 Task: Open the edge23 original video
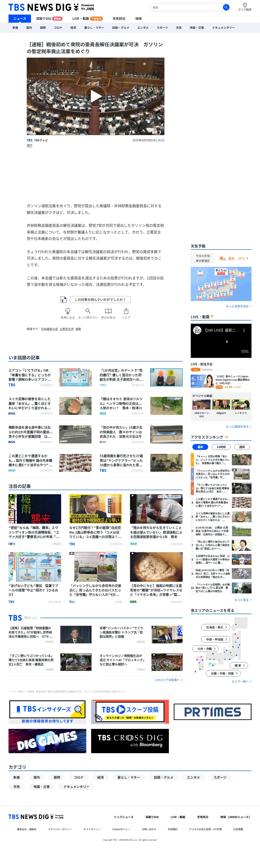221,407
